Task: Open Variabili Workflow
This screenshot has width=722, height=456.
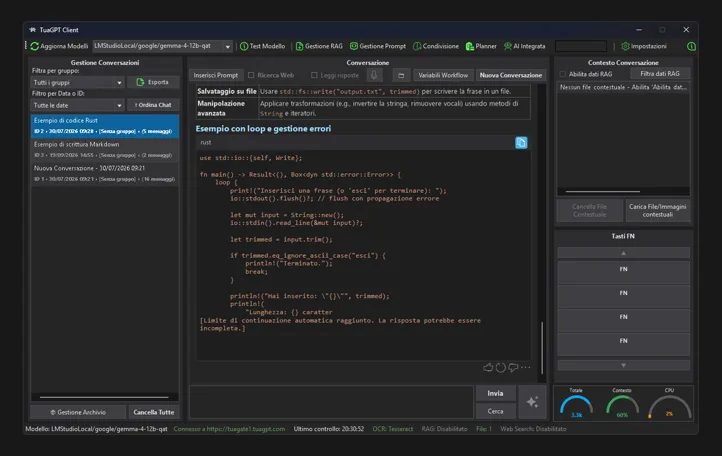Action: [443, 75]
